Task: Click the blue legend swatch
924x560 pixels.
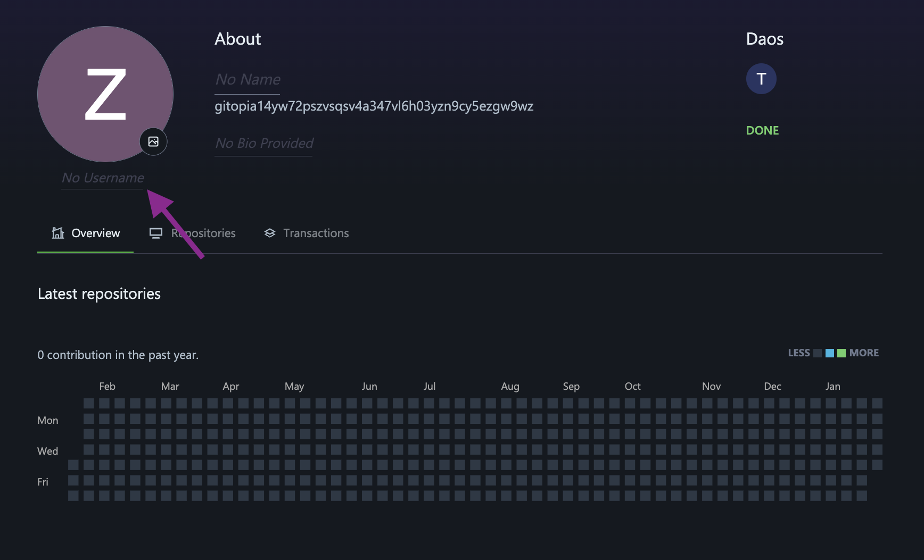Action: 830,353
